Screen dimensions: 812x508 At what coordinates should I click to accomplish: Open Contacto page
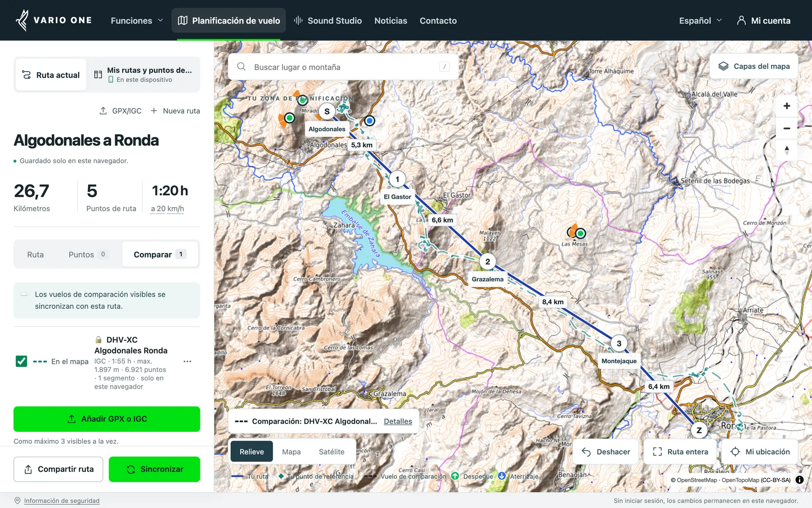click(x=438, y=20)
